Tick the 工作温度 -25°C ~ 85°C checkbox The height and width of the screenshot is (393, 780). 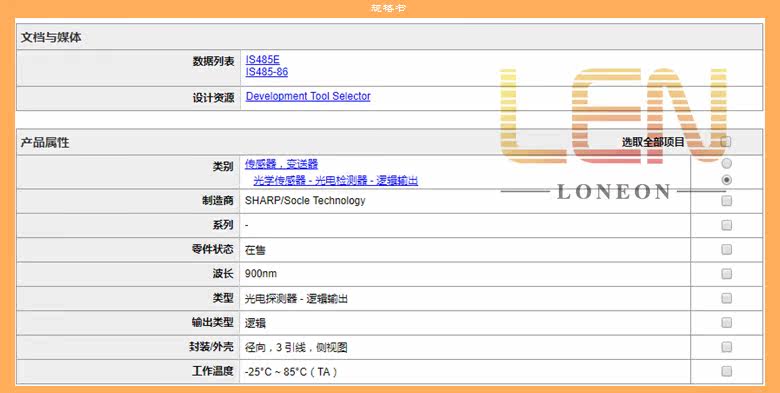[x=726, y=371]
